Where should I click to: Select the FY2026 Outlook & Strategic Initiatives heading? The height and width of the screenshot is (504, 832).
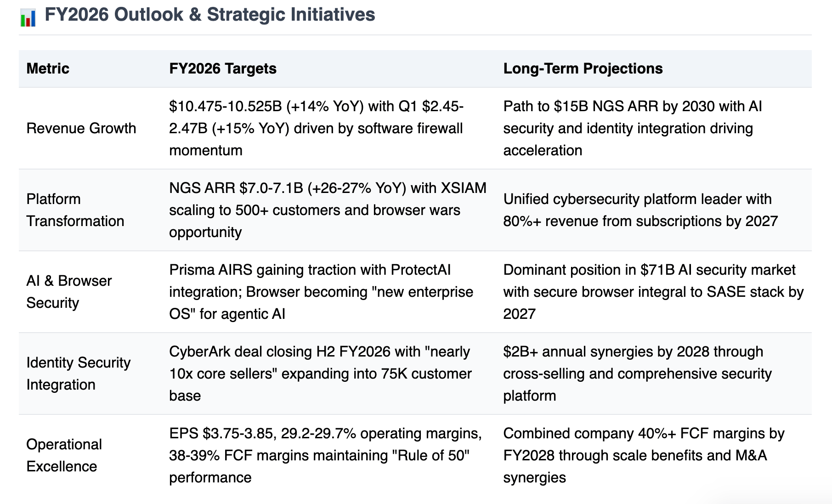210,15
